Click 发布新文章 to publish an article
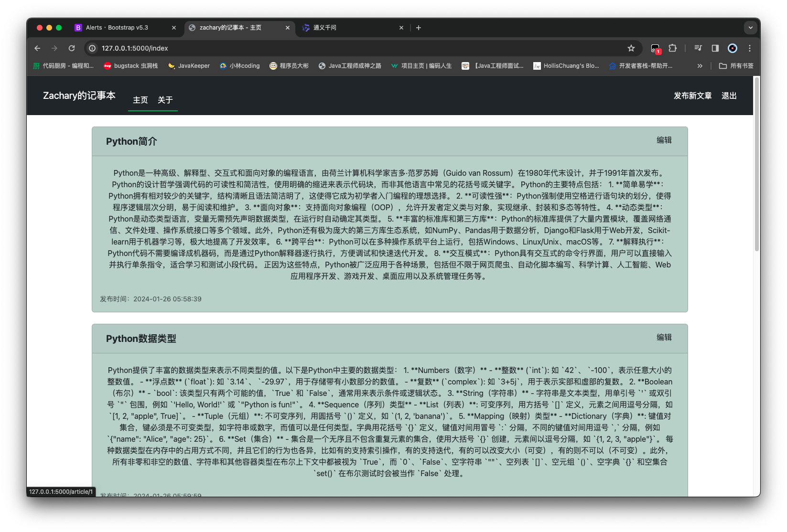Image resolution: width=787 pixels, height=532 pixels. 693,96
